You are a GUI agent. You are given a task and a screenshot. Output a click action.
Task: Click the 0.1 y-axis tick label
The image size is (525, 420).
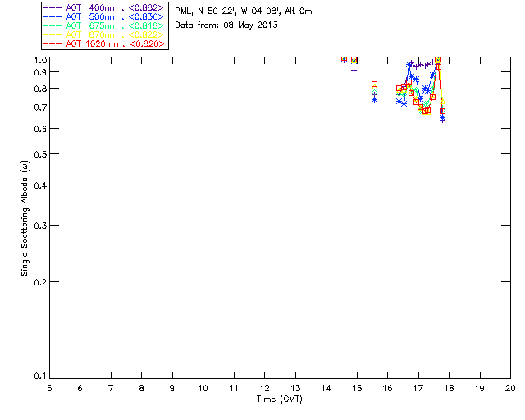point(40,377)
